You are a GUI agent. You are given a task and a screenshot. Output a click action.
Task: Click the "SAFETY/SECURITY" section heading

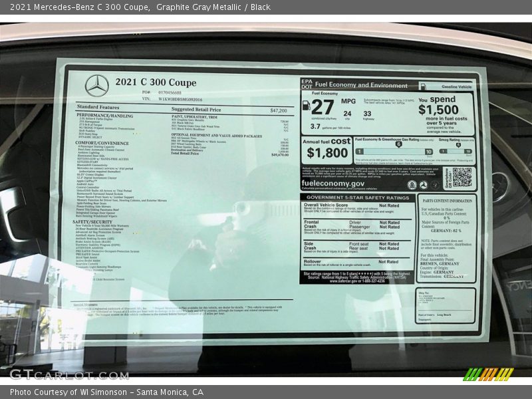click(92, 221)
